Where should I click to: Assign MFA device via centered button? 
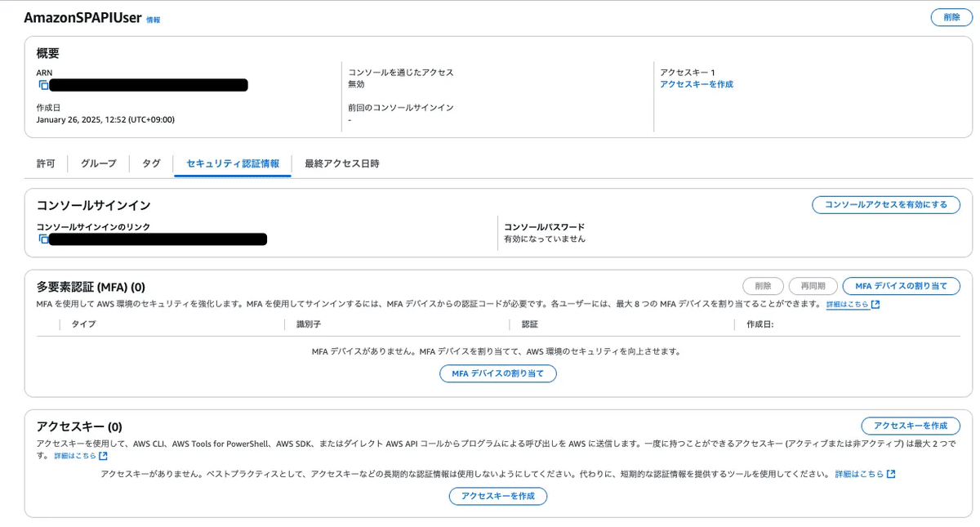[x=498, y=373]
